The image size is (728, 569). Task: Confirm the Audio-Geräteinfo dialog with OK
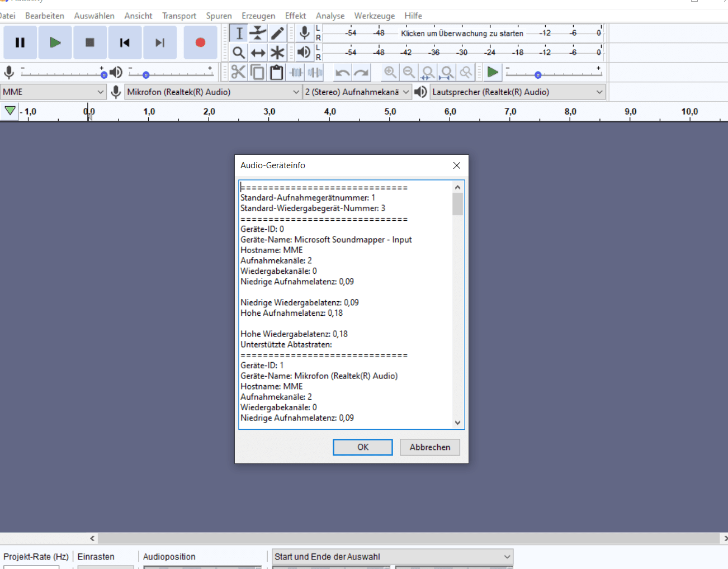(363, 447)
